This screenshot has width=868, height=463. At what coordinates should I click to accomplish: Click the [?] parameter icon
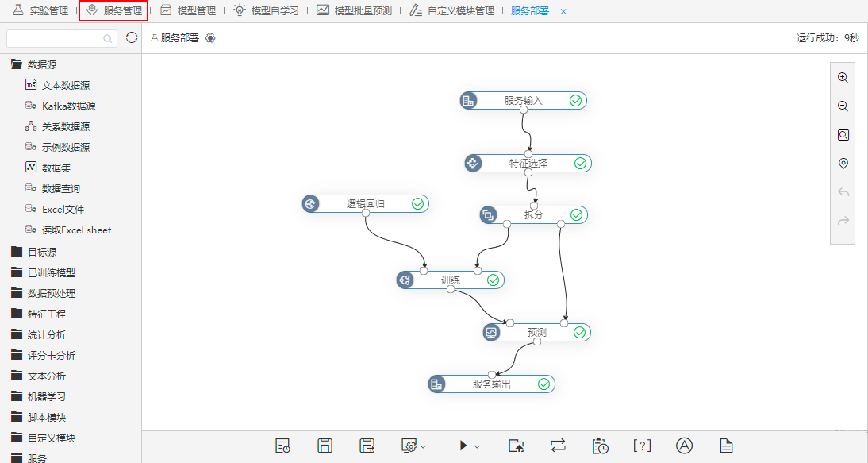642,446
